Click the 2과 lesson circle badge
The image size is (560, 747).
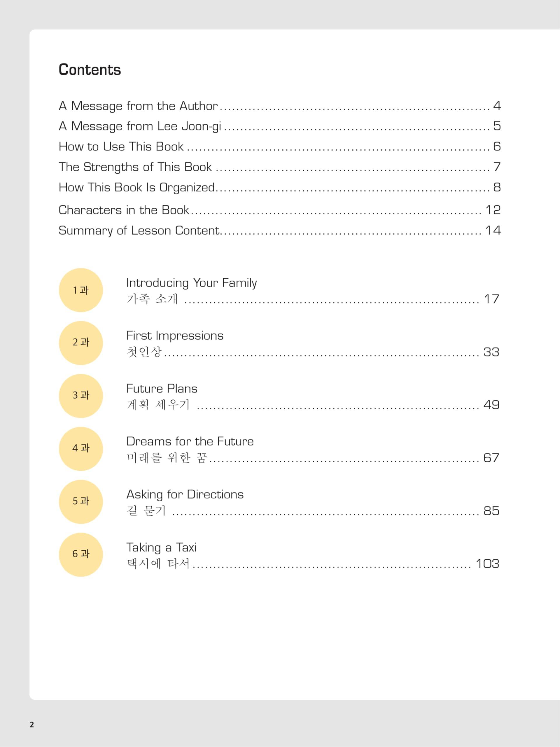click(81, 343)
